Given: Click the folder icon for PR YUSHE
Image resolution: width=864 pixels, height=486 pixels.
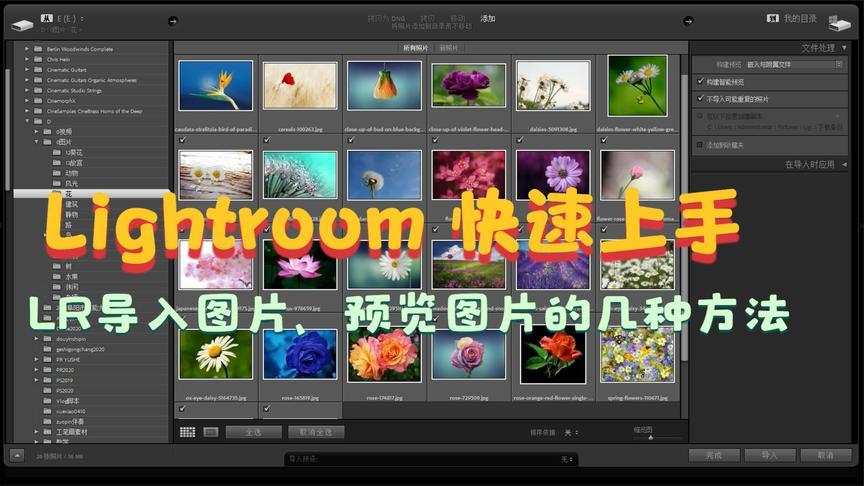Looking at the screenshot, I should [47, 359].
